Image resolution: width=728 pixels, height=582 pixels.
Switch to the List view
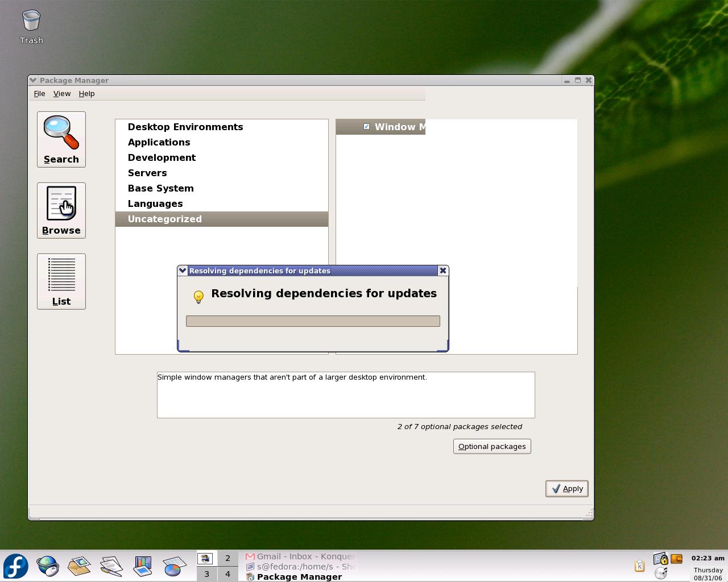tap(61, 281)
